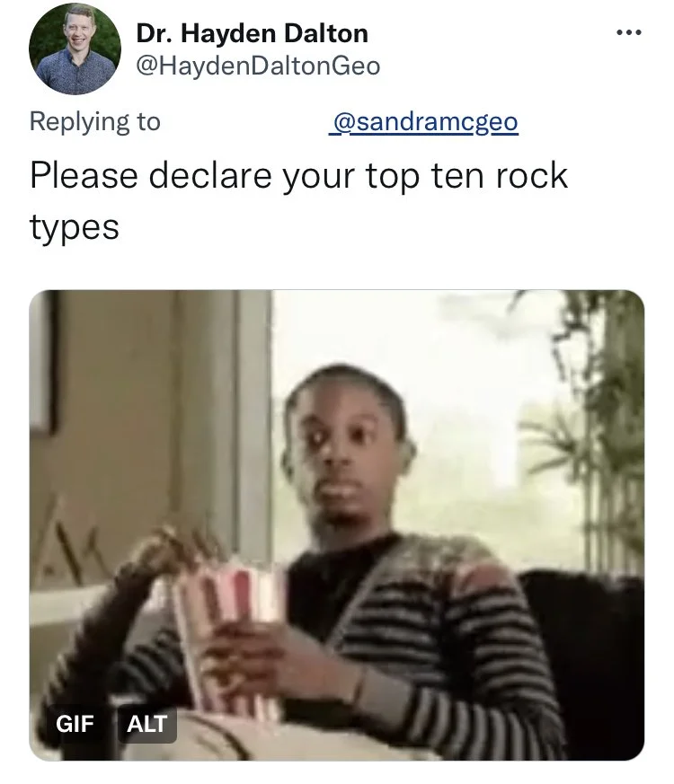Screen dimensions: 674x784
Task: Click the phrase 'top ten' in tweet
Action: click(426, 175)
